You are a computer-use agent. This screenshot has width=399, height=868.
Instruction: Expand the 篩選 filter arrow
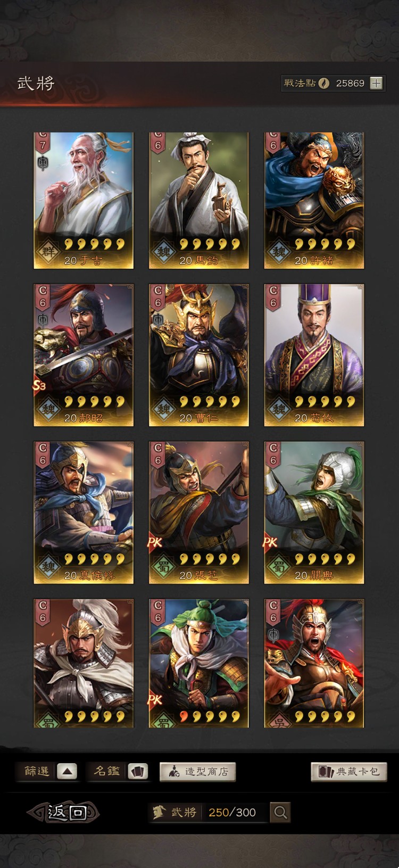click(67, 771)
